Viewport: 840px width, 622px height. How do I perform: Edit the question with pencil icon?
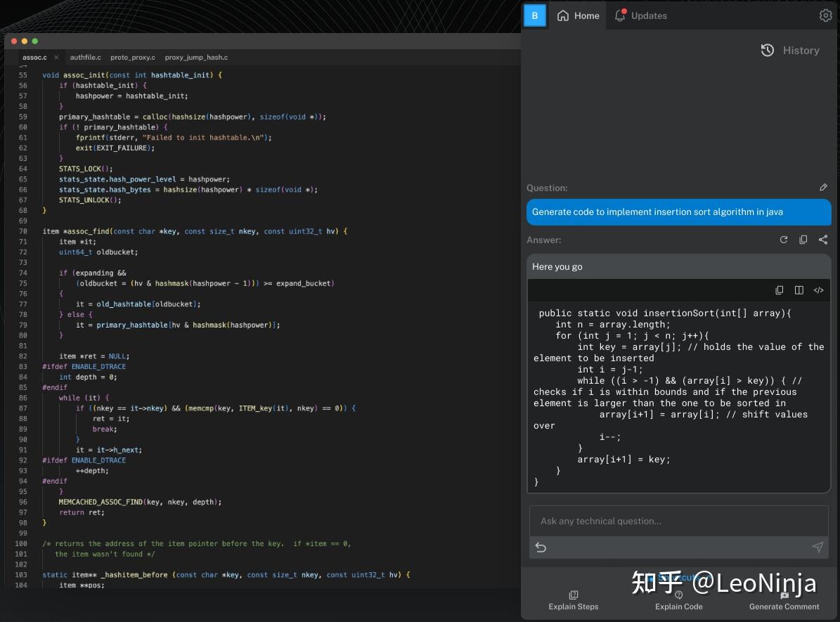(823, 188)
